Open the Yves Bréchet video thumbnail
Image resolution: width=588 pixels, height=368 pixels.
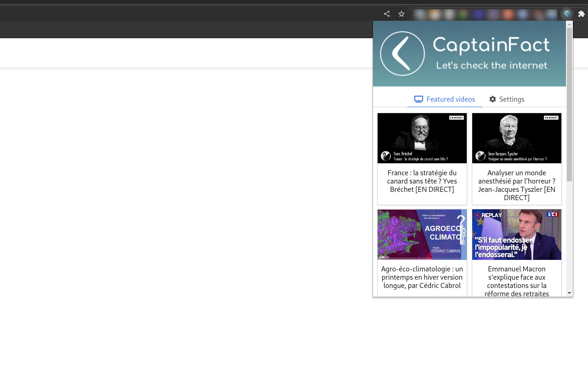pyautogui.click(x=422, y=138)
